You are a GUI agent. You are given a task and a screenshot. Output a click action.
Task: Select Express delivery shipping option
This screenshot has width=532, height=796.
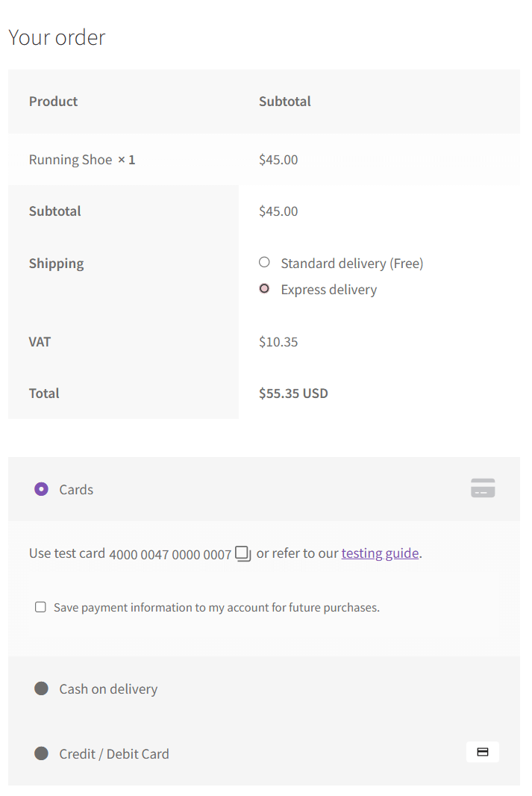(264, 288)
